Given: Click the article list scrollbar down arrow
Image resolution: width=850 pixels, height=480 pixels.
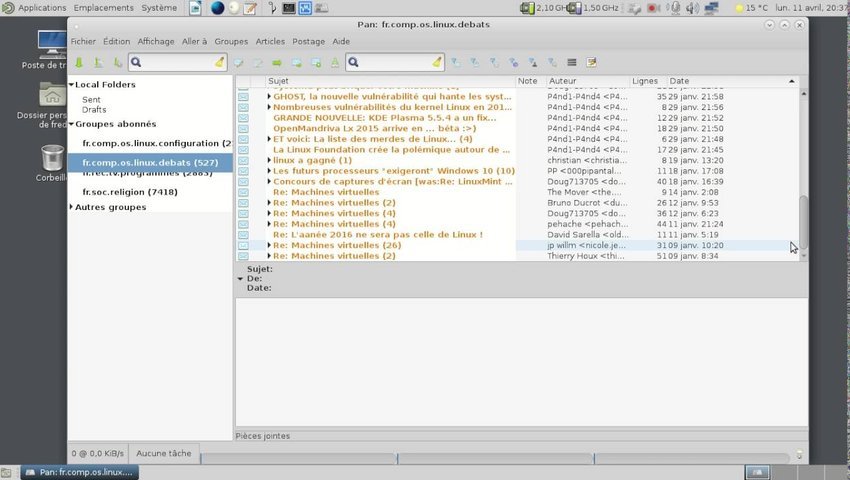Looking at the screenshot, I should click(x=803, y=255).
